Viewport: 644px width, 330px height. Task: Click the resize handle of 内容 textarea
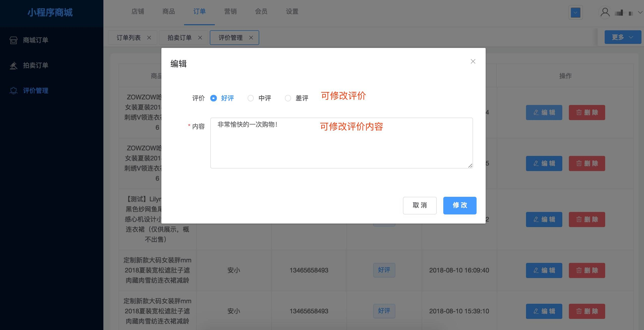pos(470,166)
